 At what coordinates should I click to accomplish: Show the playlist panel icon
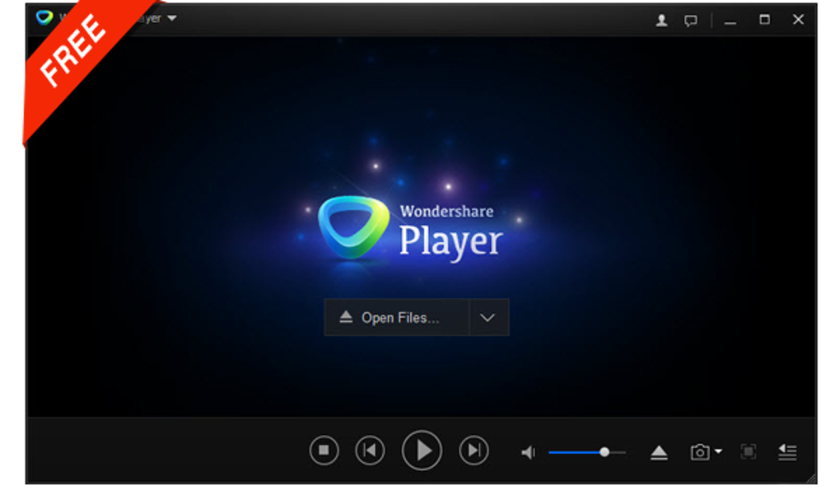coord(787,452)
